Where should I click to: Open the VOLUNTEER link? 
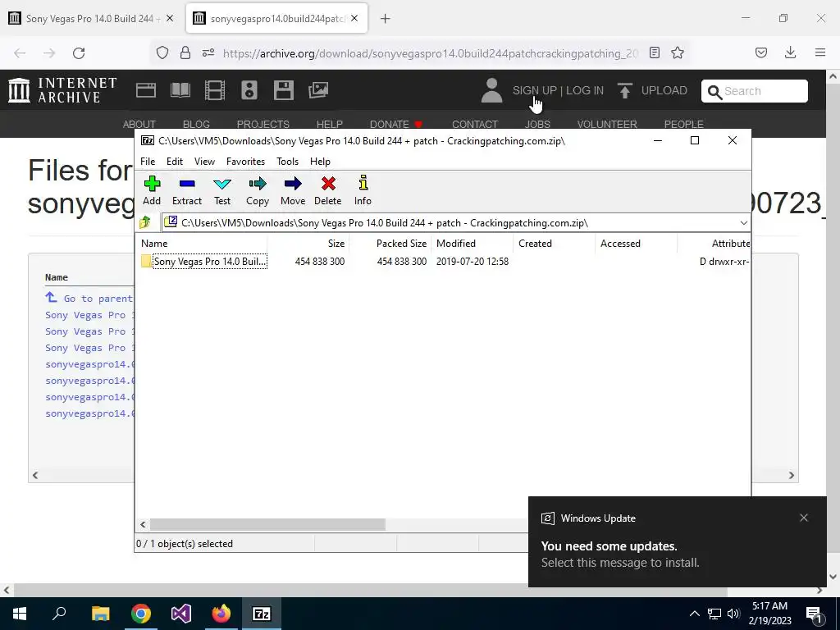(x=607, y=125)
